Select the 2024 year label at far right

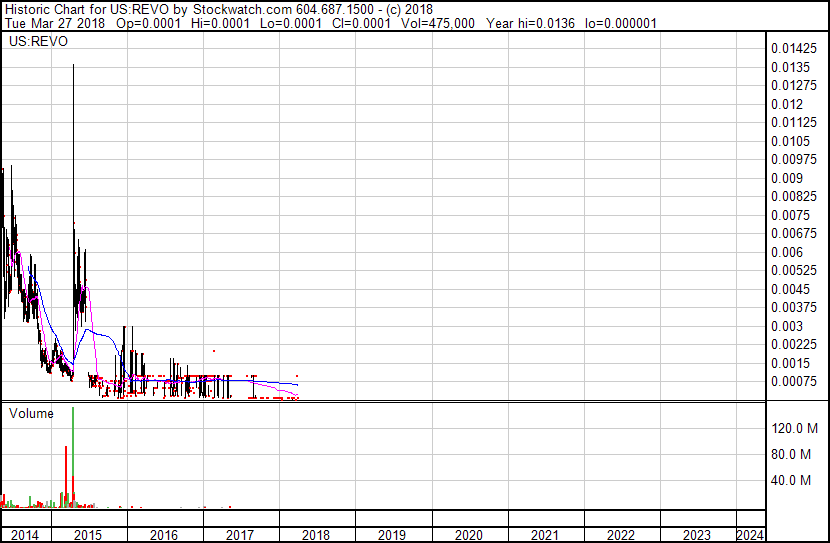pos(749,535)
